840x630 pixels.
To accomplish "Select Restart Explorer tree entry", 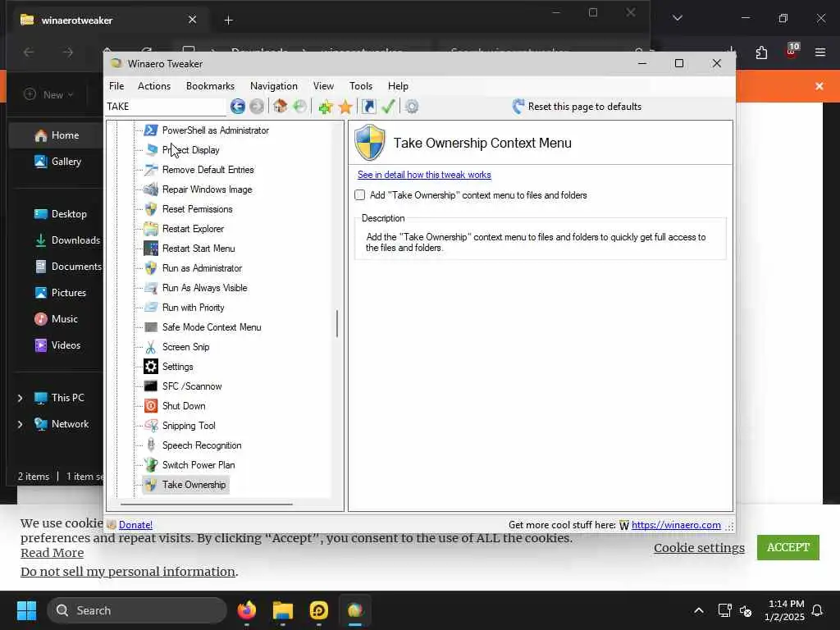I will point(193,229).
